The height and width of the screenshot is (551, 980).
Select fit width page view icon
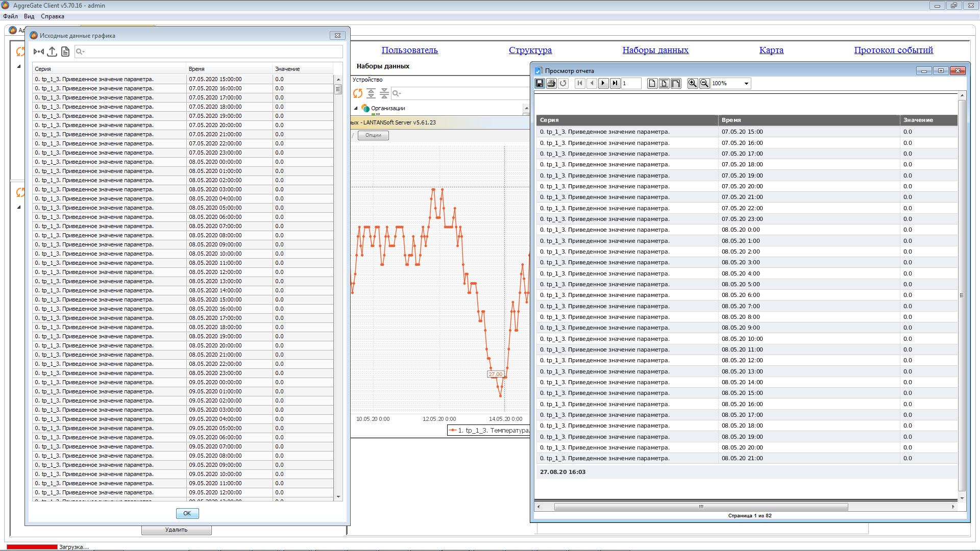tap(676, 83)
